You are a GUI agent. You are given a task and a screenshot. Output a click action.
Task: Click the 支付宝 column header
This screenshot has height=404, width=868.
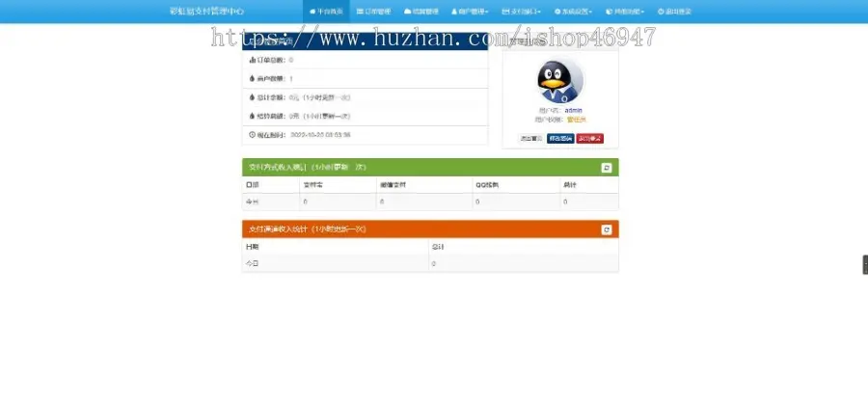pyautogui.click(x=312, y=185)
